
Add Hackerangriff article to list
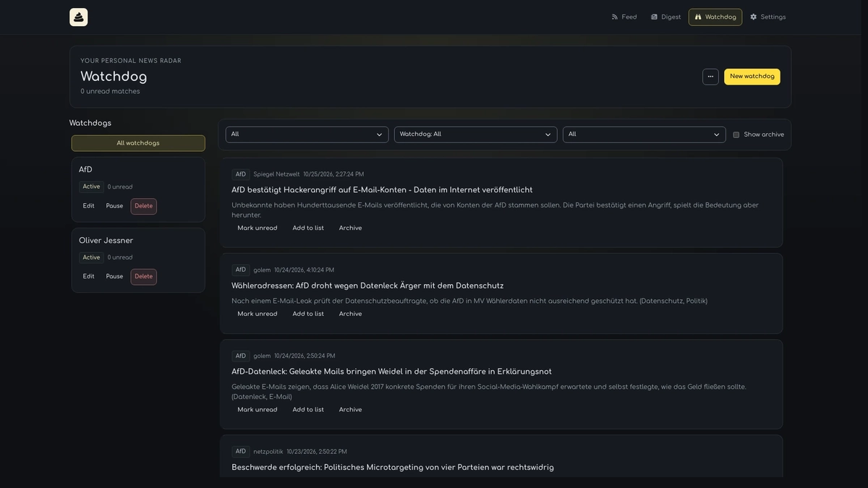(x=308, y=228)
